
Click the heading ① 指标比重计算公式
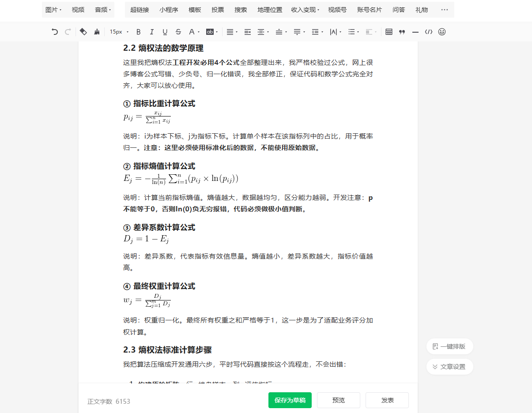(159, 104)
